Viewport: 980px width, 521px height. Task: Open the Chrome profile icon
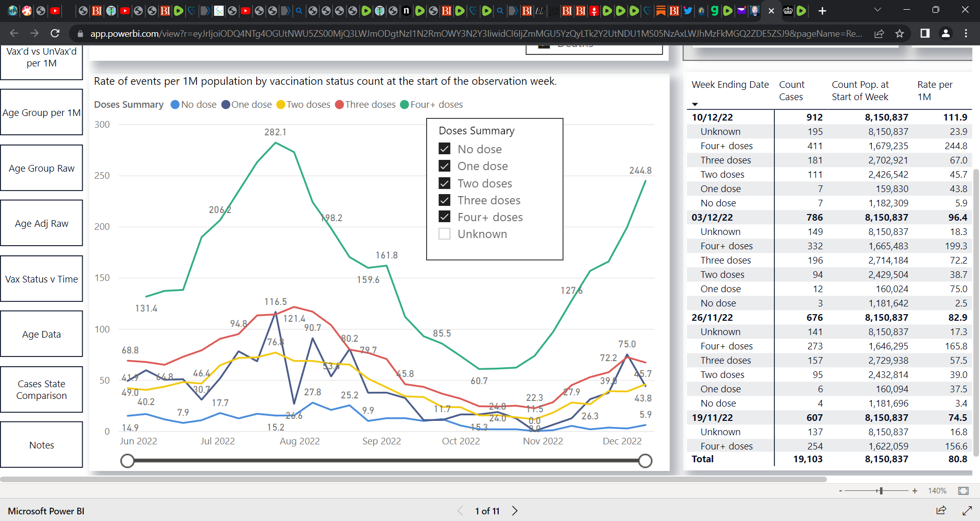click(945, 34)
